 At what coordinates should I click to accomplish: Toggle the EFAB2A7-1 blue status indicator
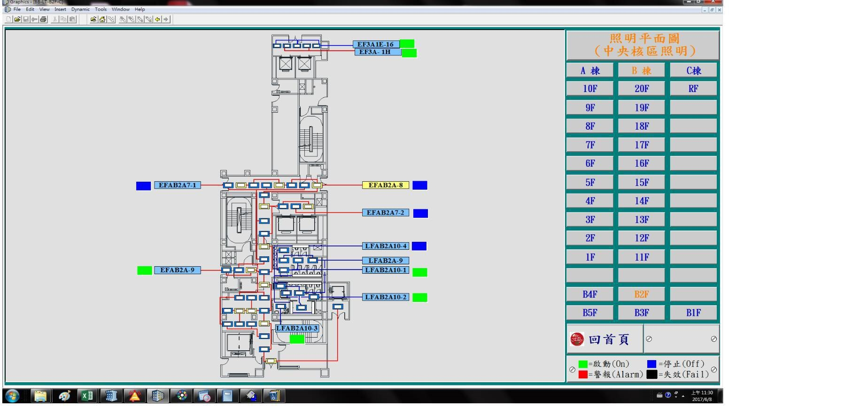[x=143, y=186]
